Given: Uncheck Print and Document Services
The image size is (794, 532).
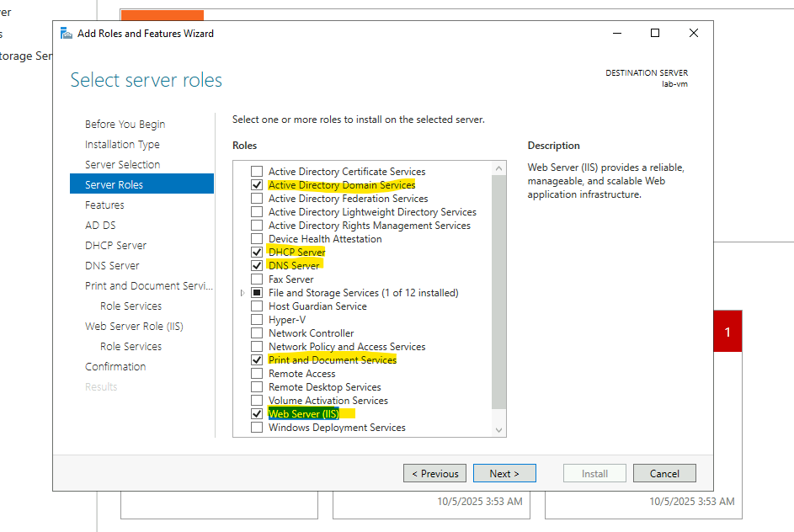Looking at the screenshot, I should 257,360.
